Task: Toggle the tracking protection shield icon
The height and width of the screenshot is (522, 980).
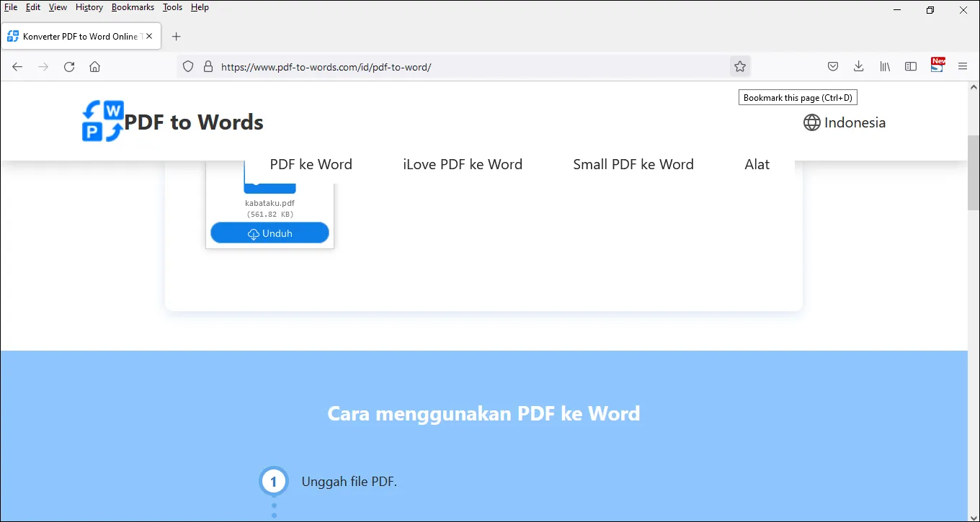Action: click(x=187, y=66)
